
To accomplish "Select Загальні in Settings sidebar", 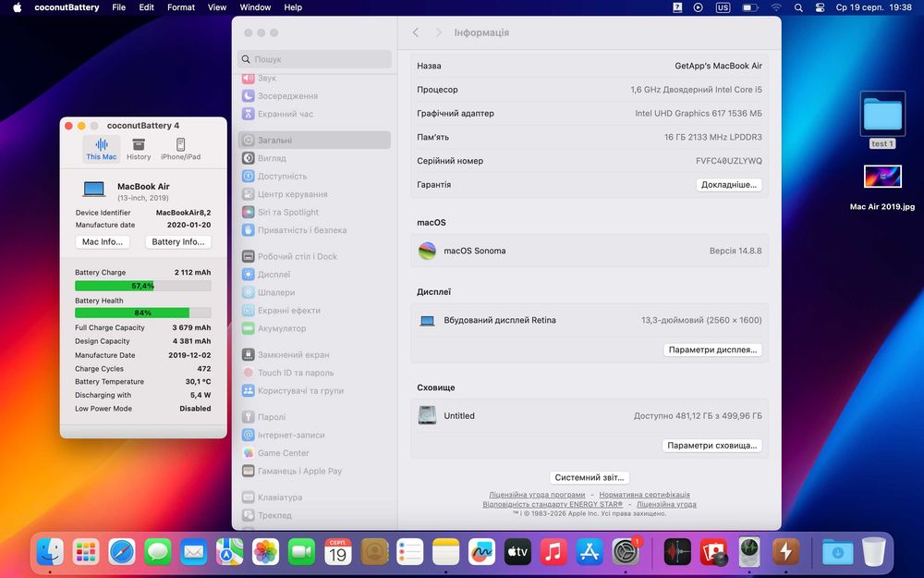I will point(315,141).
